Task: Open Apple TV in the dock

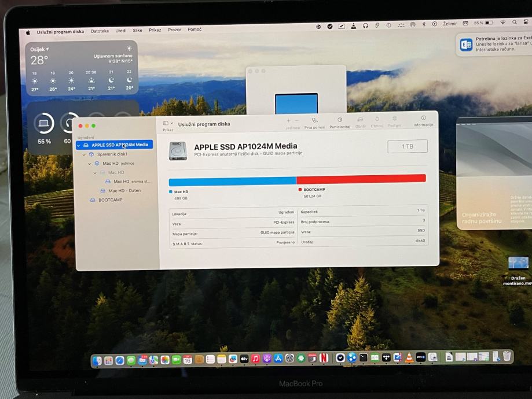Action: [244, 359]
